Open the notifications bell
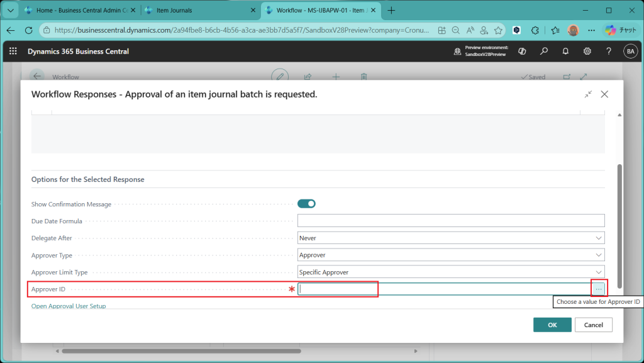 click(x=565, y=52)
